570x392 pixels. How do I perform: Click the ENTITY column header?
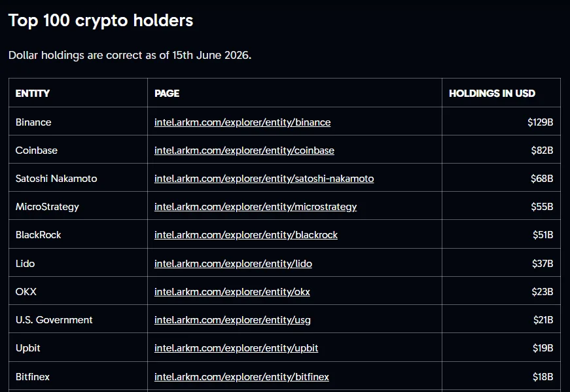pyautogui.click(x=32, y=94)
